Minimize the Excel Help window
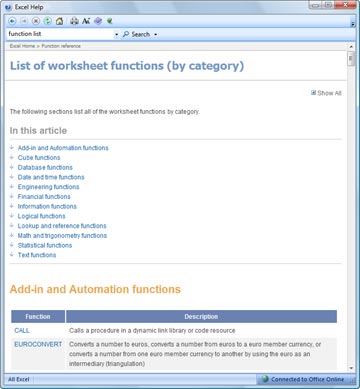 tap(315, 5)
